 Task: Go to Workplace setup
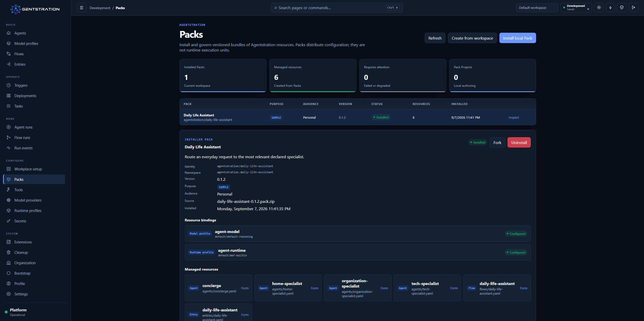tap(34, 169)
